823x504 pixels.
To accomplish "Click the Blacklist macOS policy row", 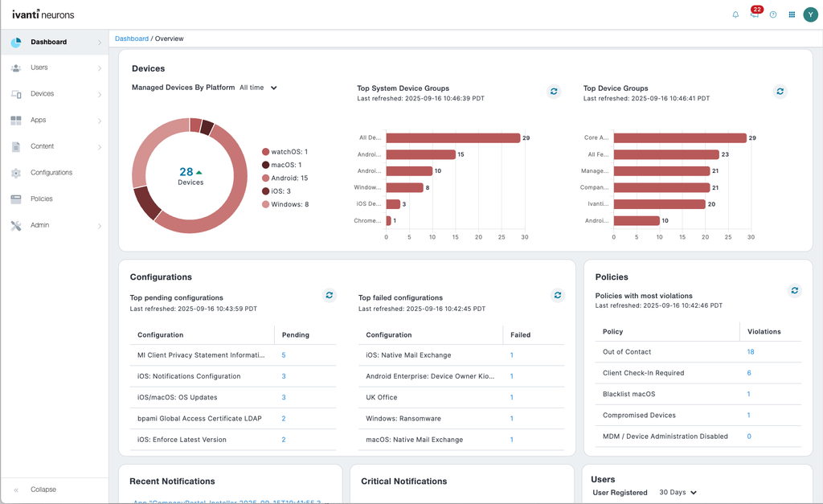I will [698, 394].
